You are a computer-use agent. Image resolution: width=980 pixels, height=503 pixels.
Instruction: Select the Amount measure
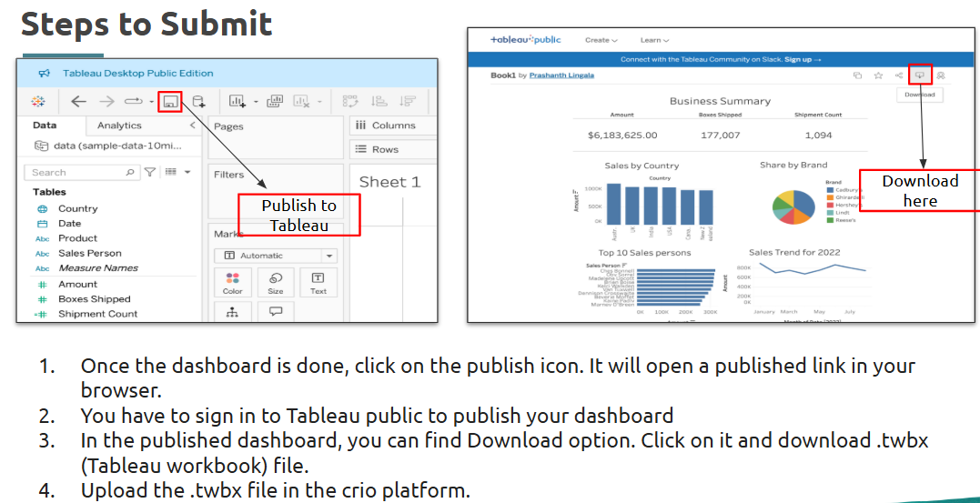[x=77, y=285]
